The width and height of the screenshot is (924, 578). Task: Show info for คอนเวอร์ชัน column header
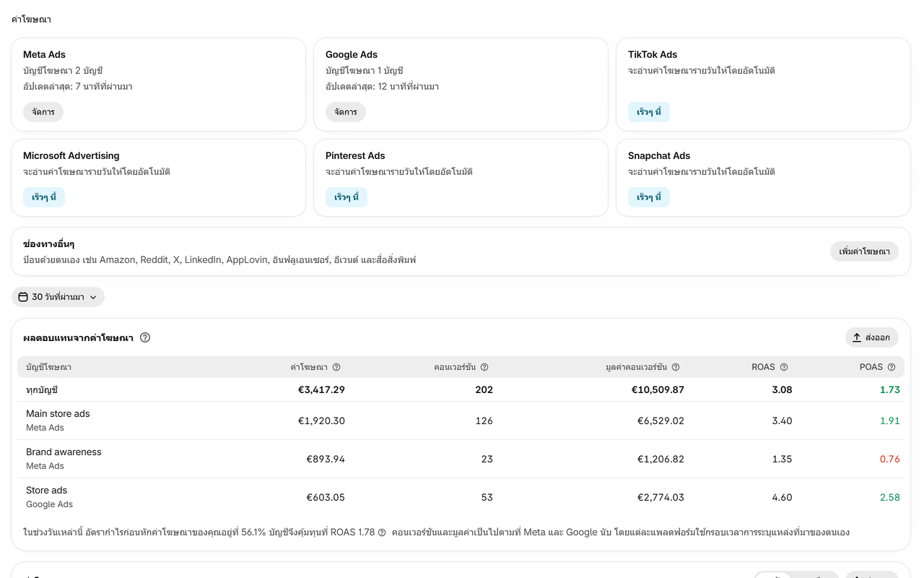(x=484, y=367)
